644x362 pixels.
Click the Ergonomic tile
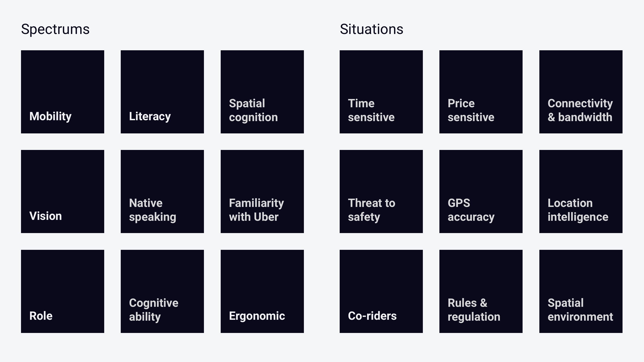[x=262, y=291]
